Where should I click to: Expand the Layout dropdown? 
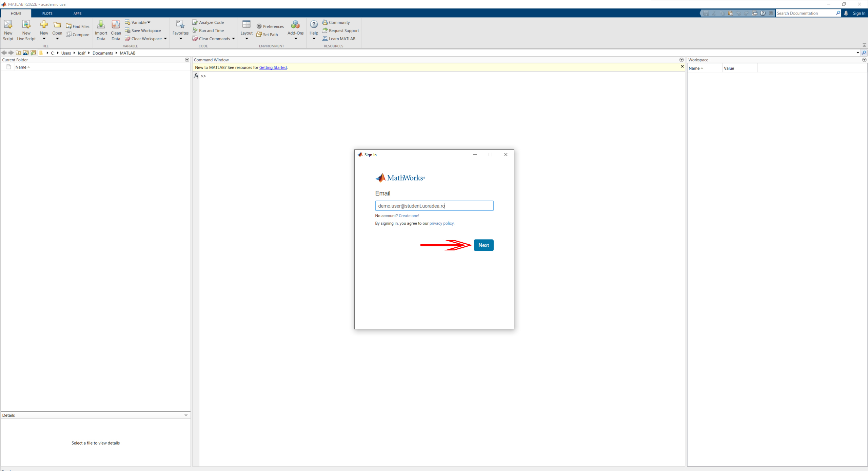point(246,39)
